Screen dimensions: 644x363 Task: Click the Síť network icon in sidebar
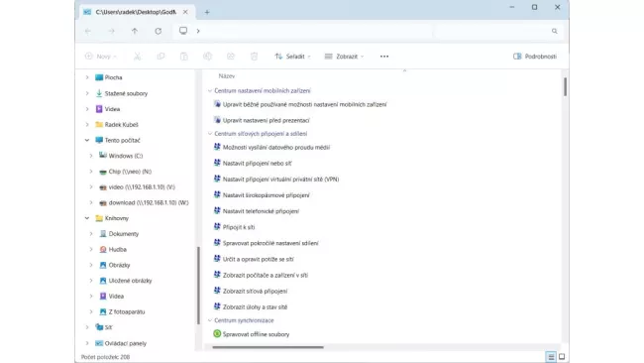click(x=99, y=327)
